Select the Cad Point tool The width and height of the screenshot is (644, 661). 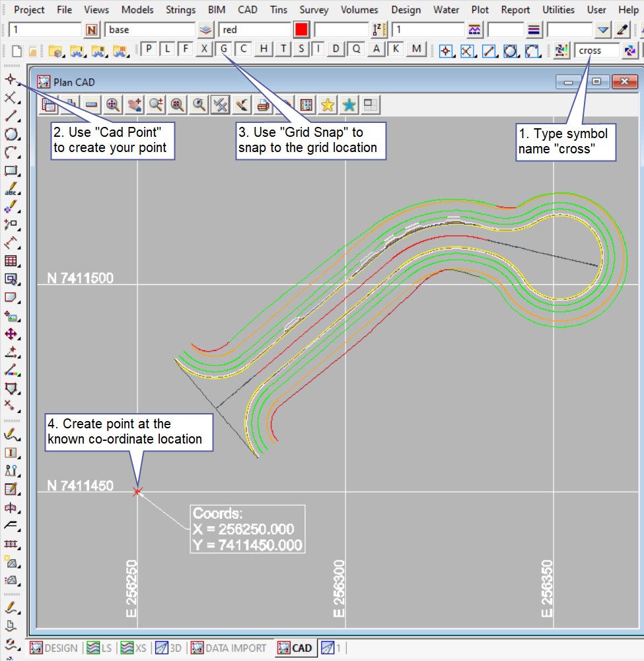11,80
